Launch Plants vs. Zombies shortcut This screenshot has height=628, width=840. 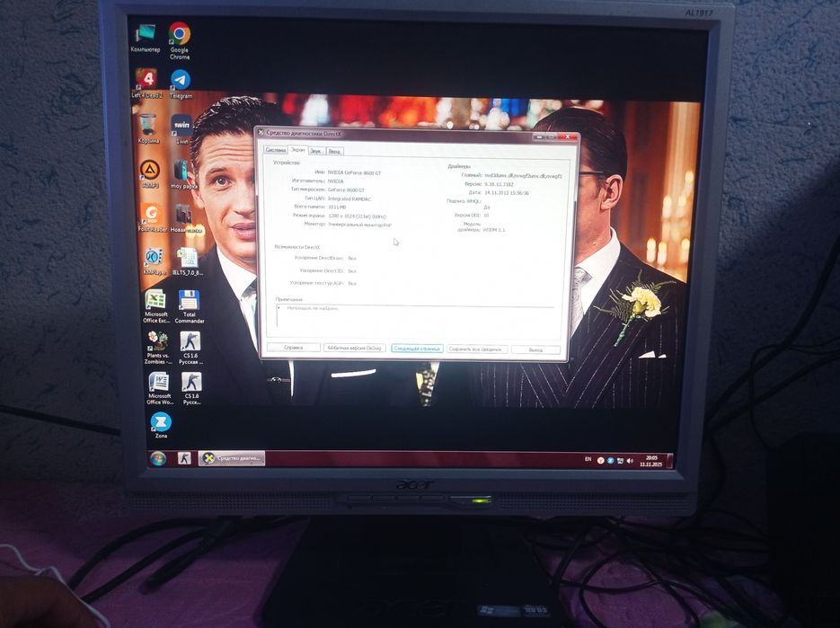pyautogui.click(x=157, y=348)
